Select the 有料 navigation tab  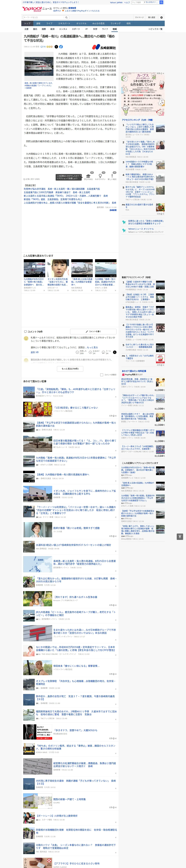point(128,24)
